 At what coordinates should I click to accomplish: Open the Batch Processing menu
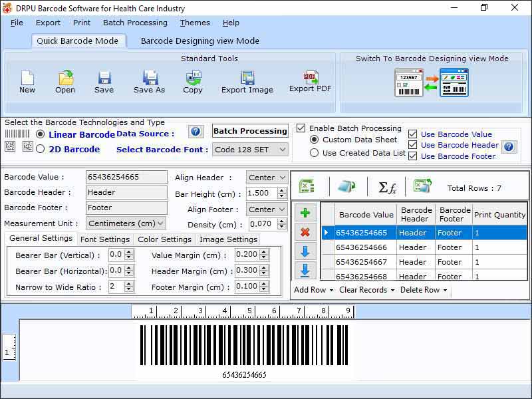coord(135,23)
